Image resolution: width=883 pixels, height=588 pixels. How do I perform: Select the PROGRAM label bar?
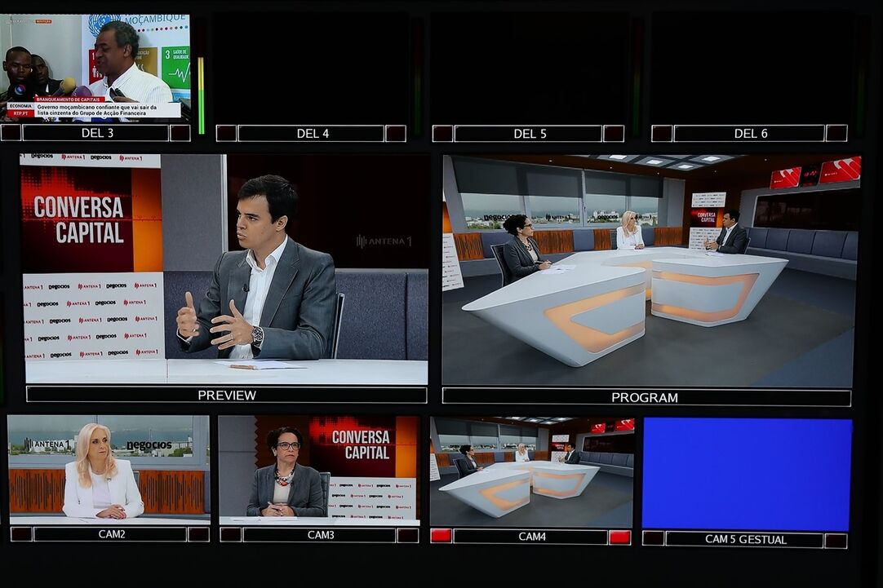646,397
